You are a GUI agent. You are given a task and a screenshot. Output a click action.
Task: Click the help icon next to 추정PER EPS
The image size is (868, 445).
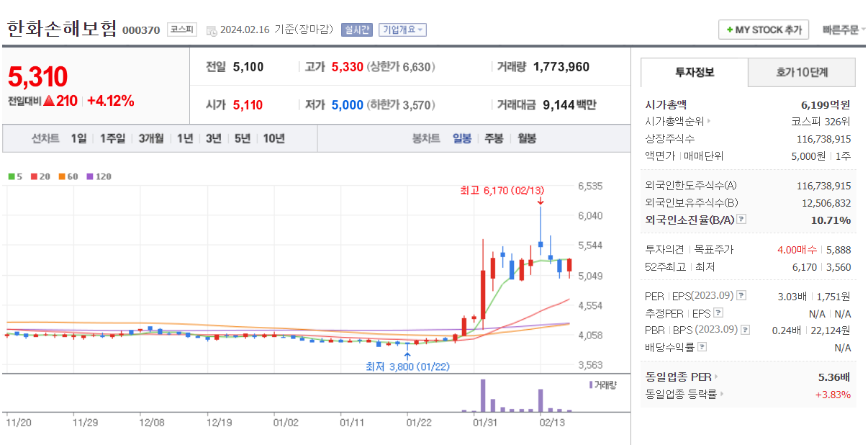[718, 313]
